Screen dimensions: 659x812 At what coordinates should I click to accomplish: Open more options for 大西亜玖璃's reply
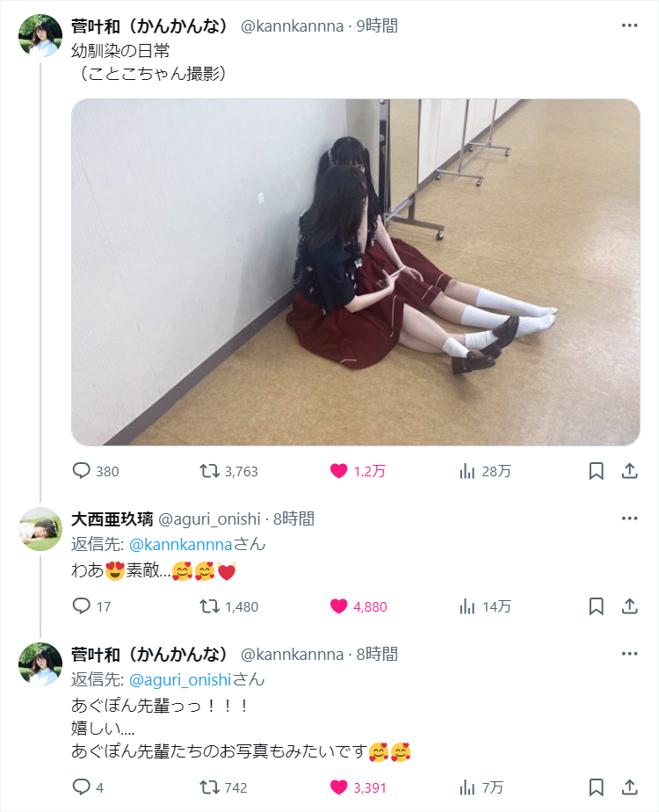click(629, 518)
